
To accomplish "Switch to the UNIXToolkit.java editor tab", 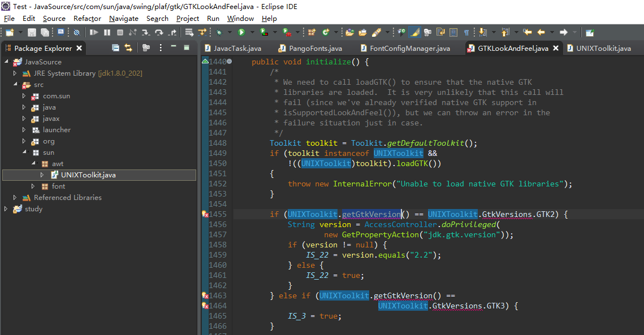I will (x=599, y=49).
